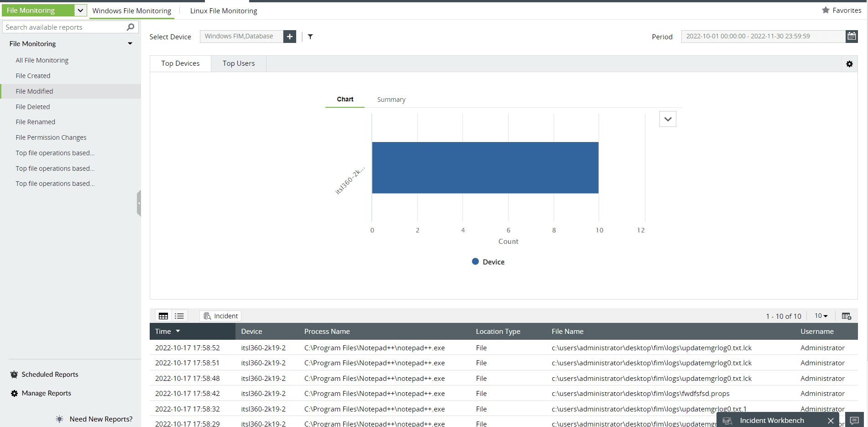Open the chart settings gear
This screenshot has width=868, height=427.
click(849, 64)
